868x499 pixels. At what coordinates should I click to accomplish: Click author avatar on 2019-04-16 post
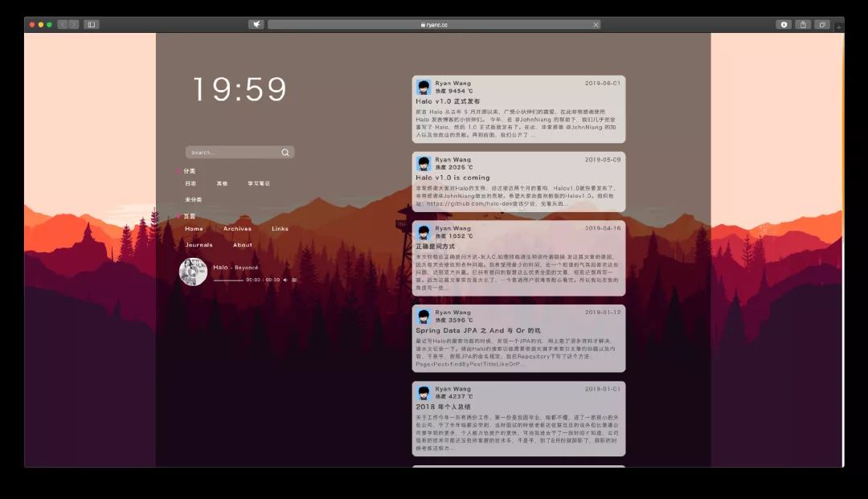pyautogui.click(x=424, y=231)
